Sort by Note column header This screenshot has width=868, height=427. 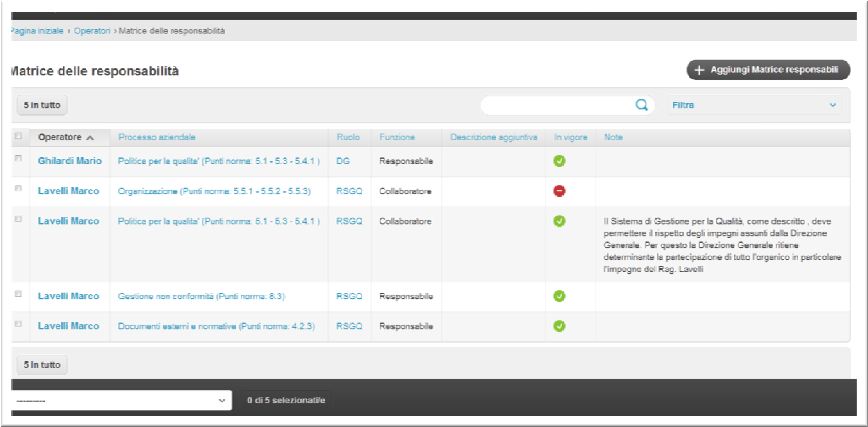coord(613,137)
